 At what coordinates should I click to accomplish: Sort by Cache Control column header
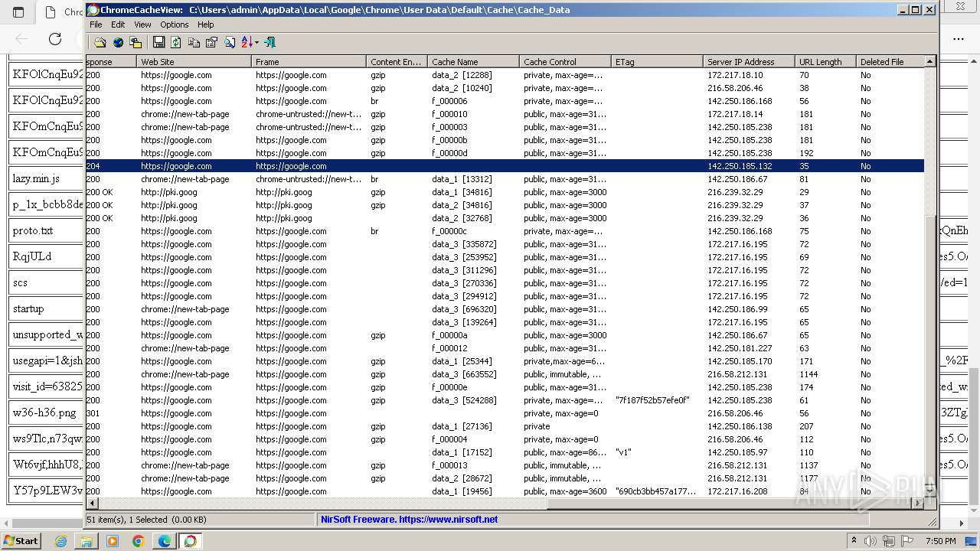[x=565, y=61]
